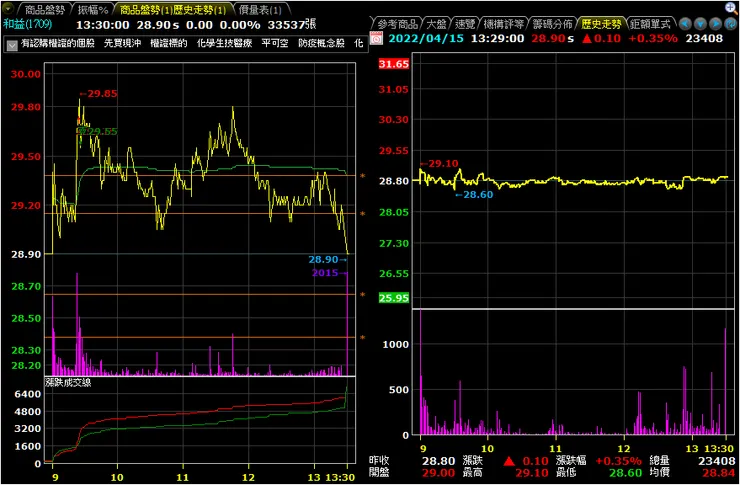Click the 和益(1709) stock name
This screenshot has width=740, height=485.
tap(27, 24)
